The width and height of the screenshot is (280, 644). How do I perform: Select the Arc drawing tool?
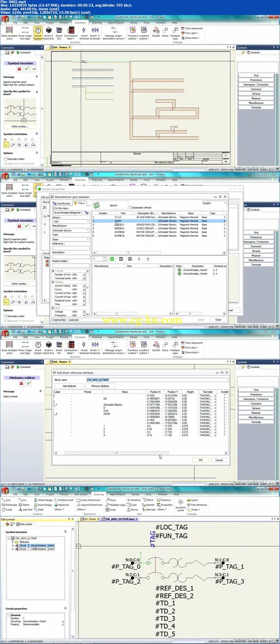22,500
